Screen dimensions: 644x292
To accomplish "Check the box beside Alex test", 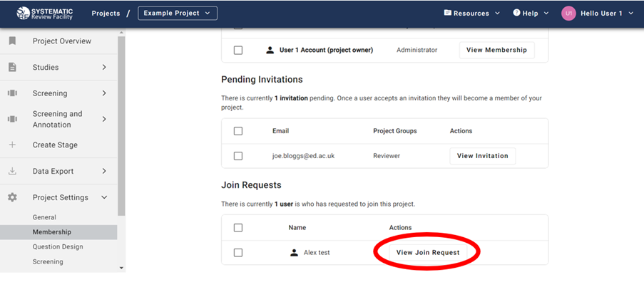I will coord(238,253).
